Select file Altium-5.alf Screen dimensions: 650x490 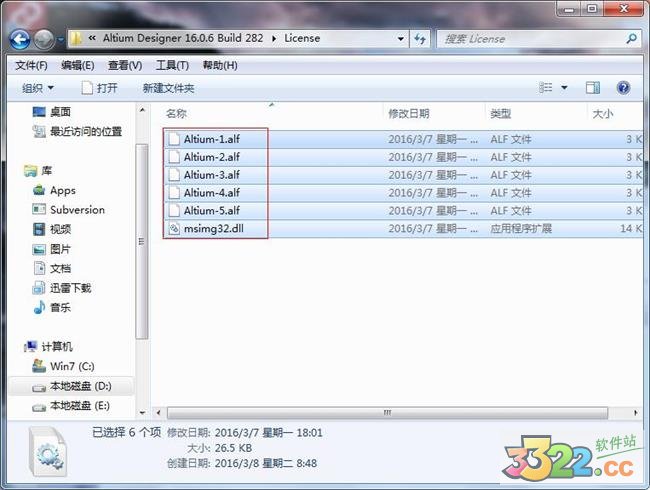[403, 211]
